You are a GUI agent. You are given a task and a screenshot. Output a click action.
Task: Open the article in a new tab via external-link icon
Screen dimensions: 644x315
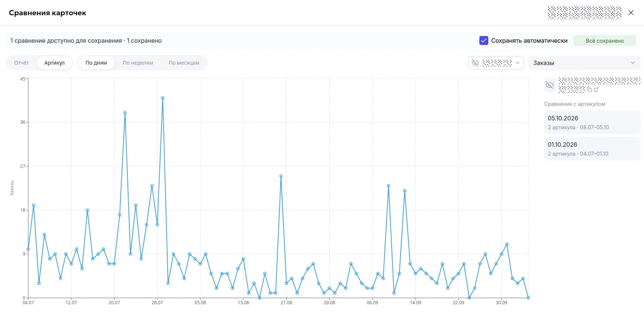pos(596,90)
